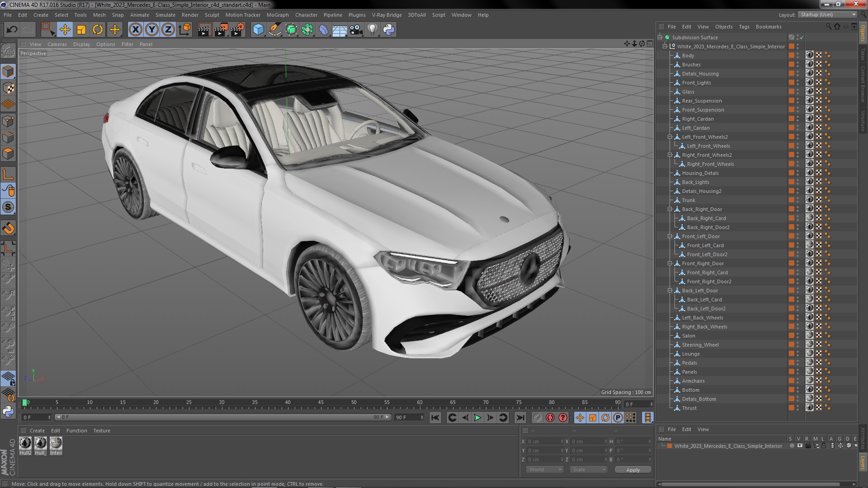Enable Polygons mode in left palette

pos(8,154)
